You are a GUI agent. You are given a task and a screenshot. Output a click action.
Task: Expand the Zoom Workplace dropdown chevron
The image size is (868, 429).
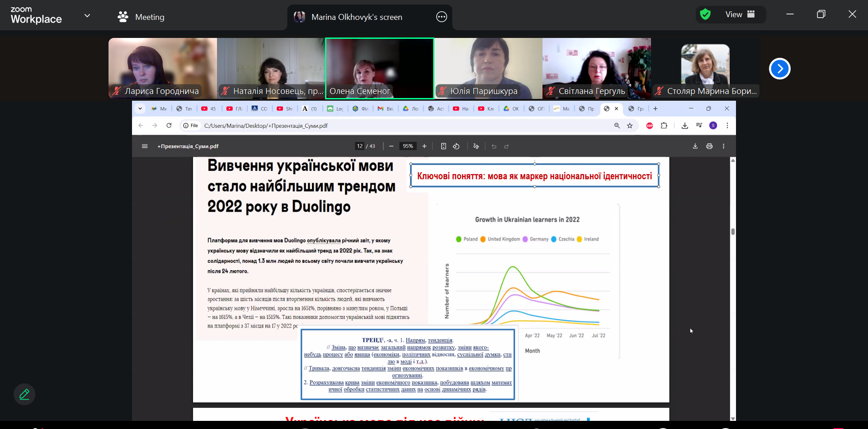(x=87, y=16)
